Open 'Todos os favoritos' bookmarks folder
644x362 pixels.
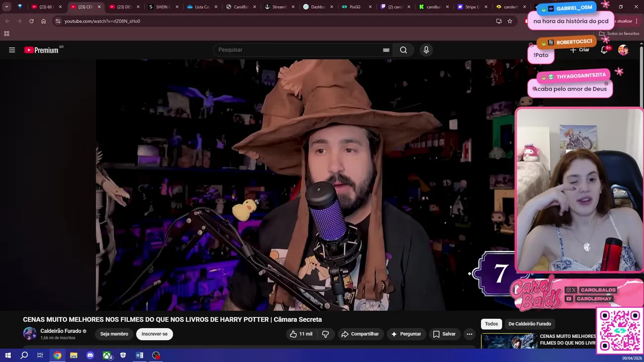619,34
